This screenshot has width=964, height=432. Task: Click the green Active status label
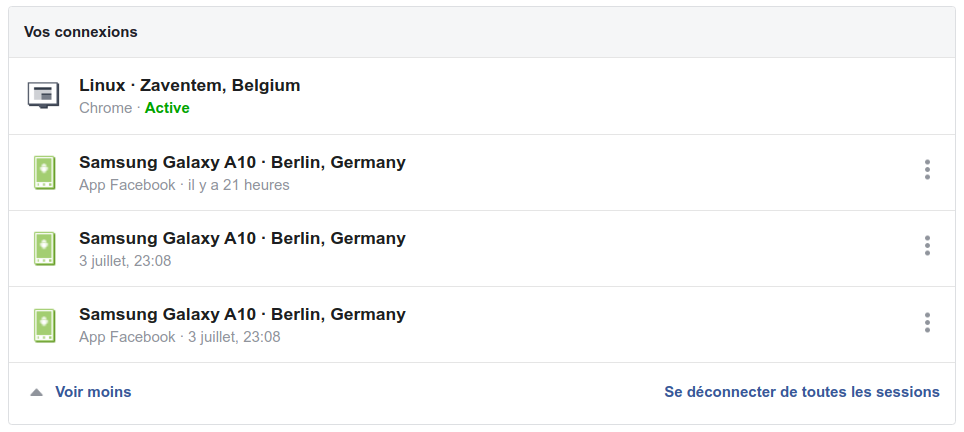pos(167,108)
